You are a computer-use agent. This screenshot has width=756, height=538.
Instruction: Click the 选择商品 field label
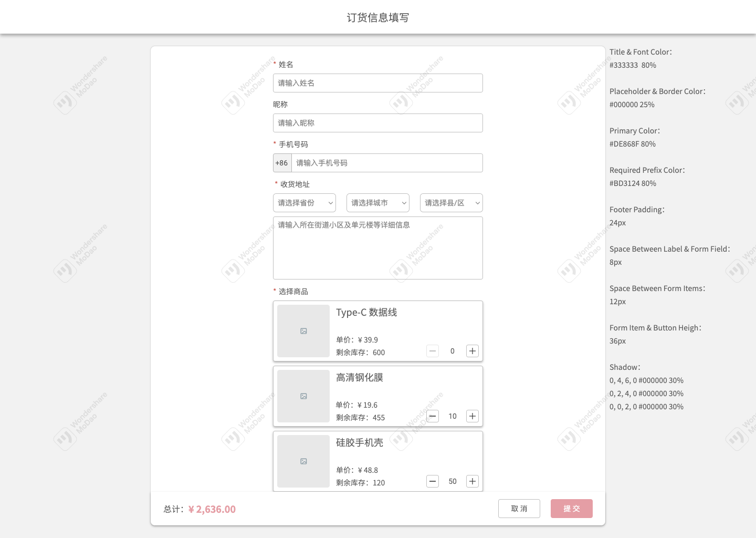pyautogui.click(x=293, y=292)
